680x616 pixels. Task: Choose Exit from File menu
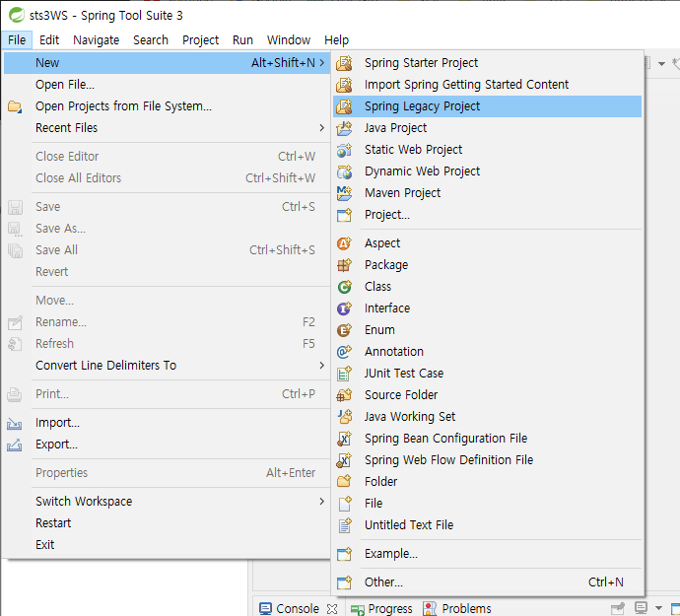pos(167,545)
